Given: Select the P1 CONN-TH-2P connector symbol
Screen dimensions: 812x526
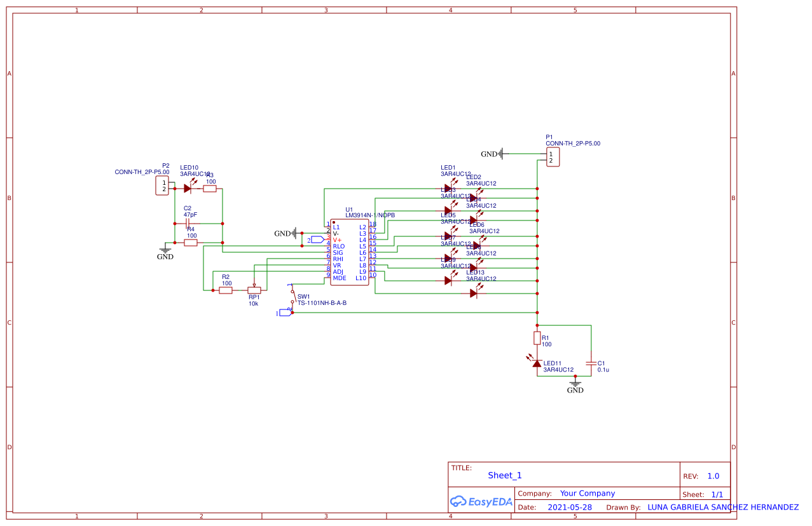Looking at the screenshot, I should pyautogui.click(x=553, y=156).
